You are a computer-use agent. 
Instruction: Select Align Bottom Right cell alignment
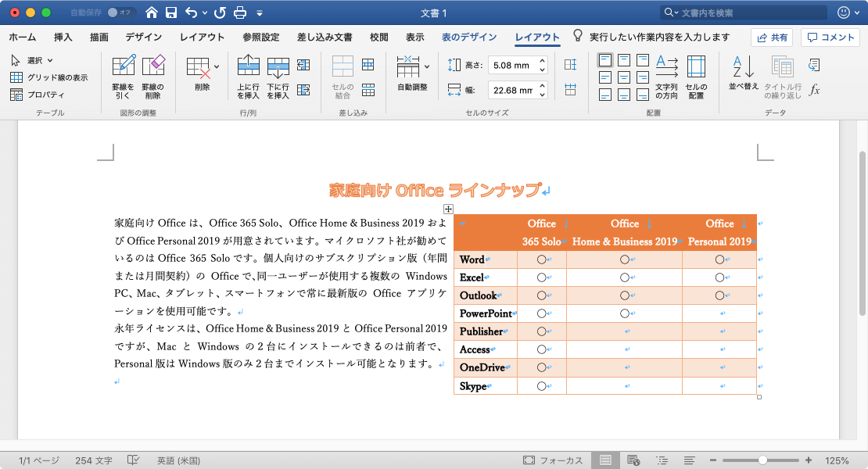643,95
